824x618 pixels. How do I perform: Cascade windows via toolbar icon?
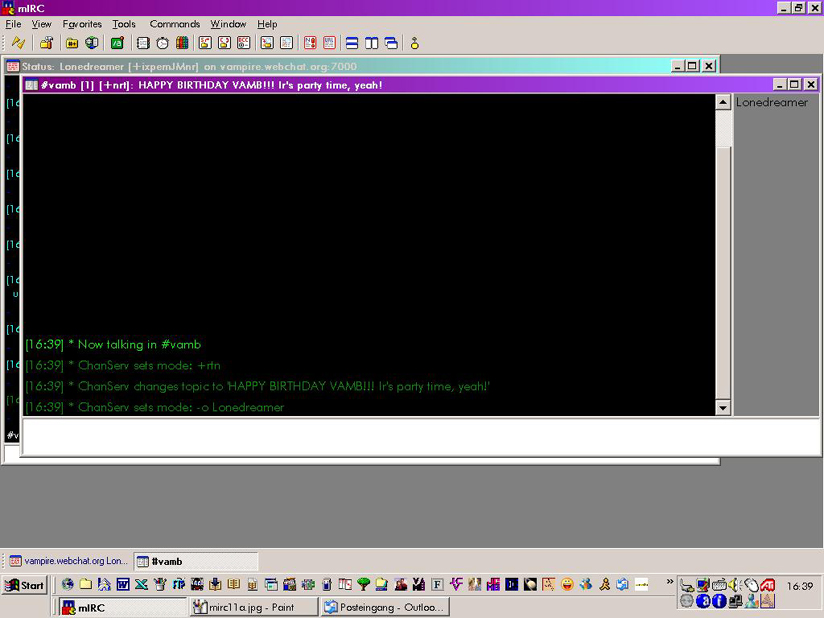(x=391, y=43)
